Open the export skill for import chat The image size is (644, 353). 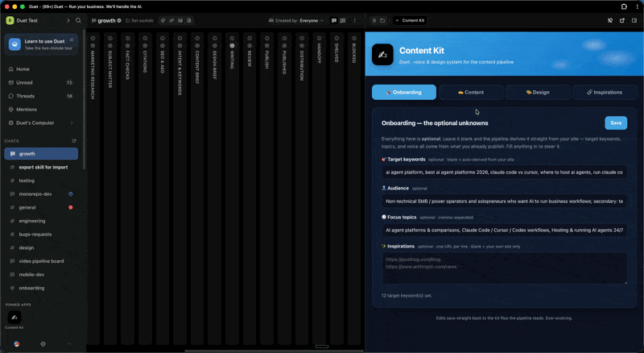(41, 167)
